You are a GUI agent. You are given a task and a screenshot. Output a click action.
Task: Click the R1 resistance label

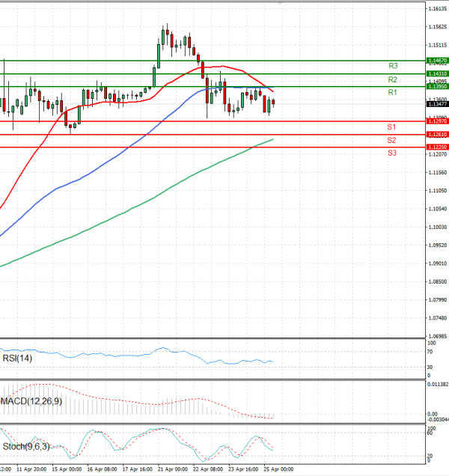pyautogui.click(x=393, y=92)
